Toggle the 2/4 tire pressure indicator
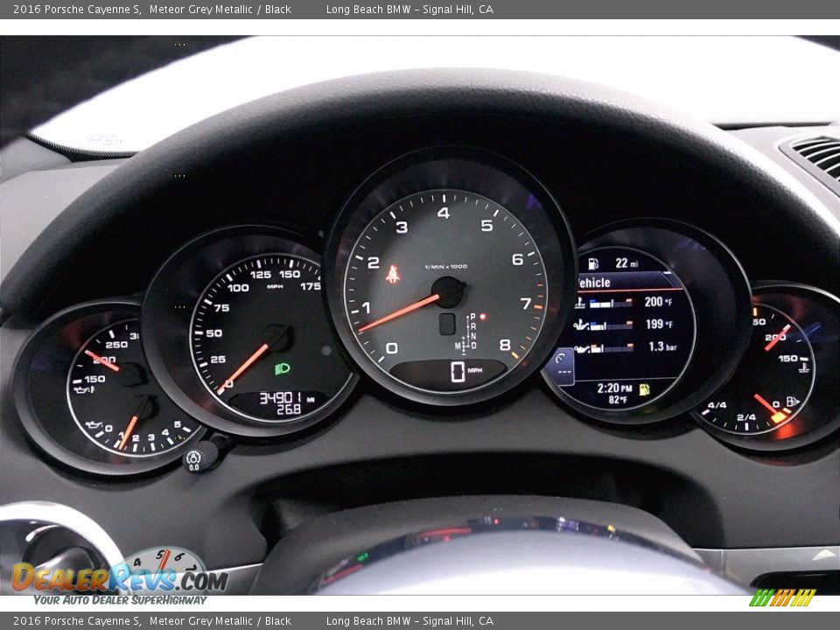Viewport: 840px width, 630px height. point(746,417)
